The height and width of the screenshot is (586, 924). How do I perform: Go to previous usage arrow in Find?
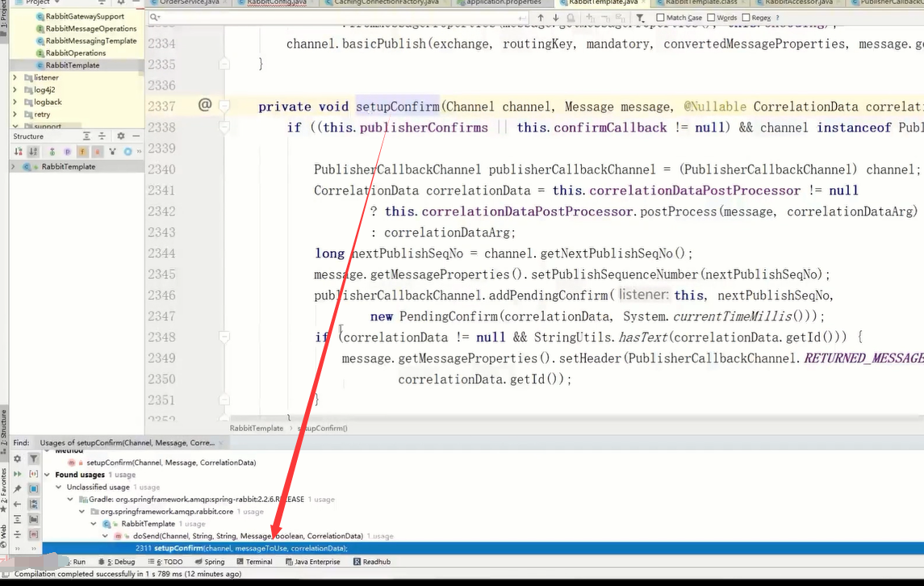[x=18, y=504]
